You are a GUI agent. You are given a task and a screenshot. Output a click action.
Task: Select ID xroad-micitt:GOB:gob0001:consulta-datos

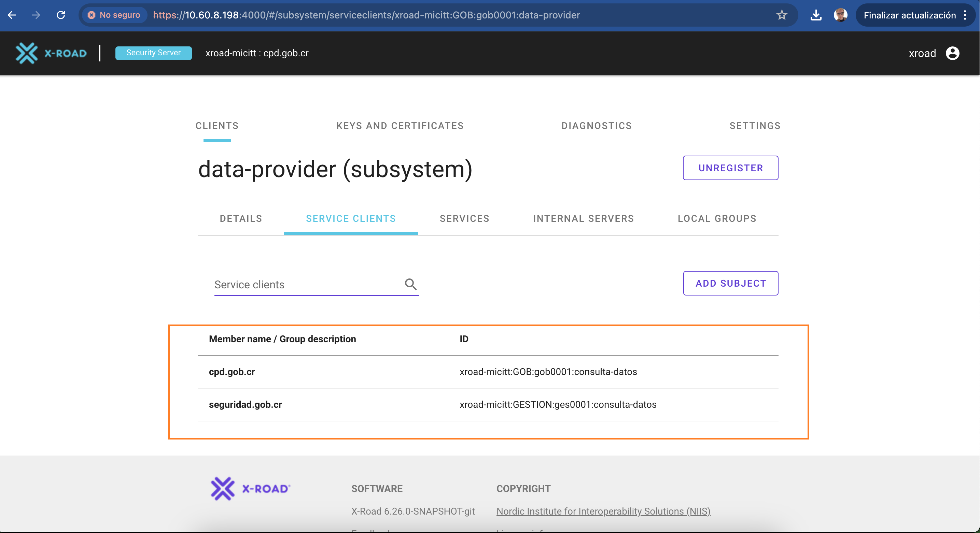coord(548,371)
